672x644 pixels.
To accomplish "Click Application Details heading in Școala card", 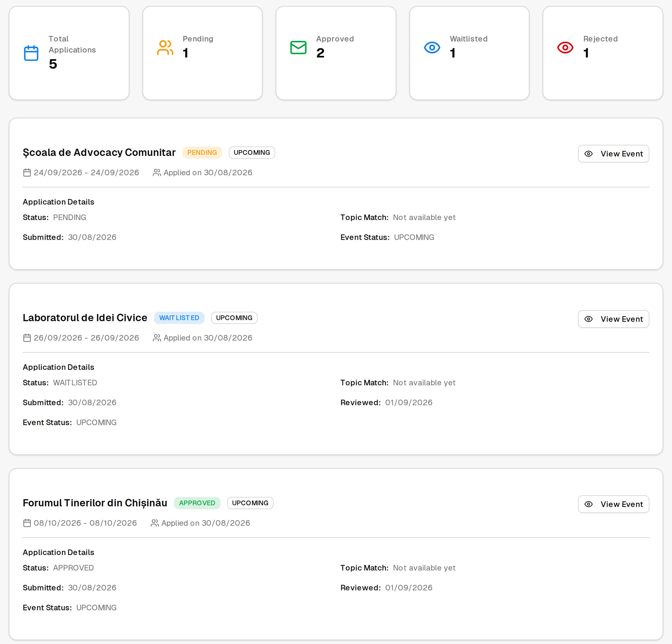I will pyautogui.click(x=58, y=202).
